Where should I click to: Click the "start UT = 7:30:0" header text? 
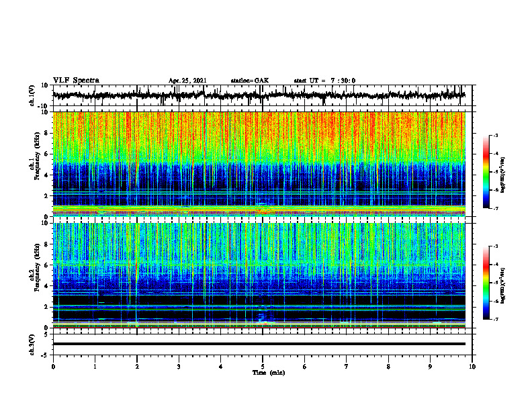[x=324, y=81]
